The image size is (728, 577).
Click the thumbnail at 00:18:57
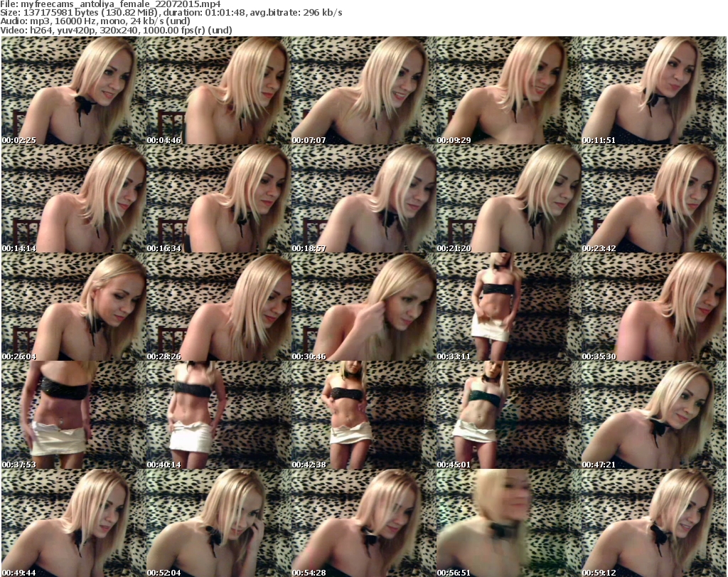coord(363,198)
